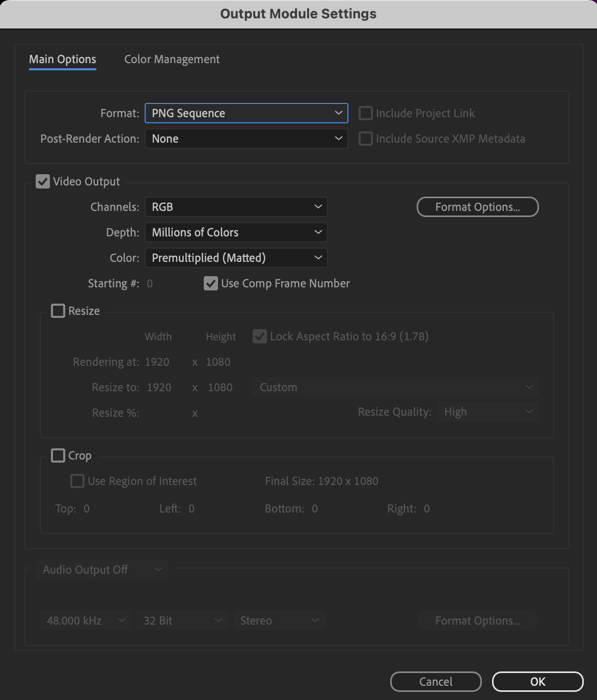
Task: Open the Color dropdown set to Premultiplied
Action: pyautogui.click(x=235, y=258)
